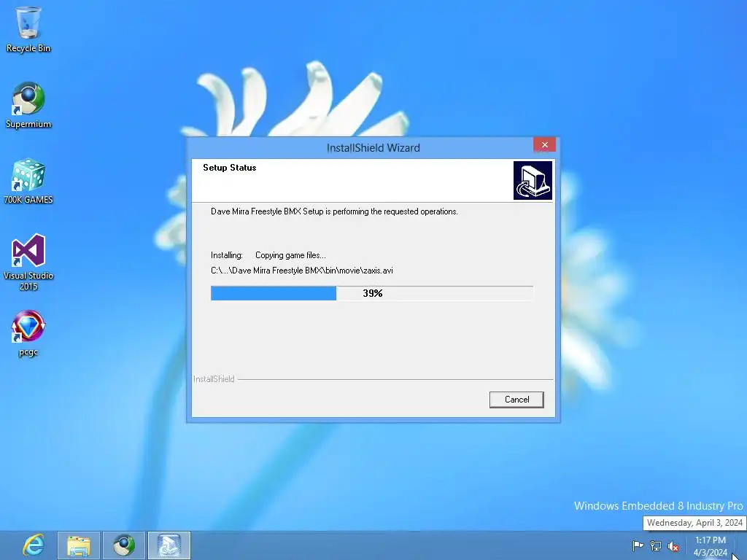Open the Recycle Bin desktop icon
This screenshot has height=560, width=747.
coord(28,29)
